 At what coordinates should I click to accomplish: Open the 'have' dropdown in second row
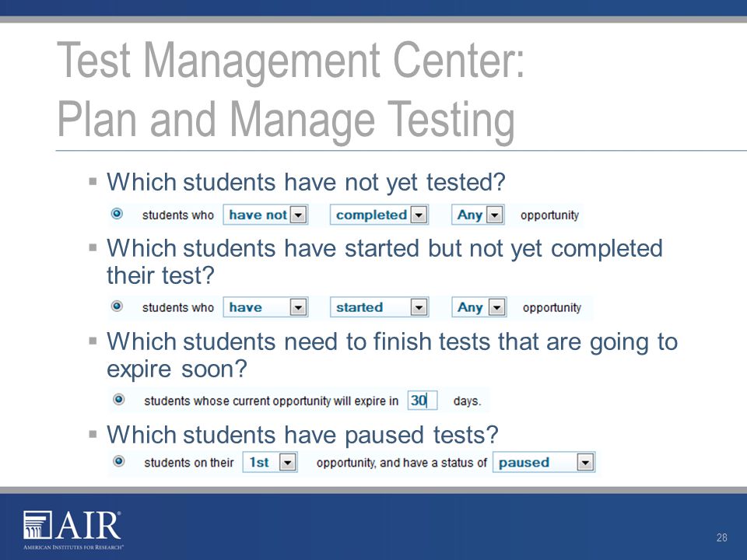pos(265,307)
